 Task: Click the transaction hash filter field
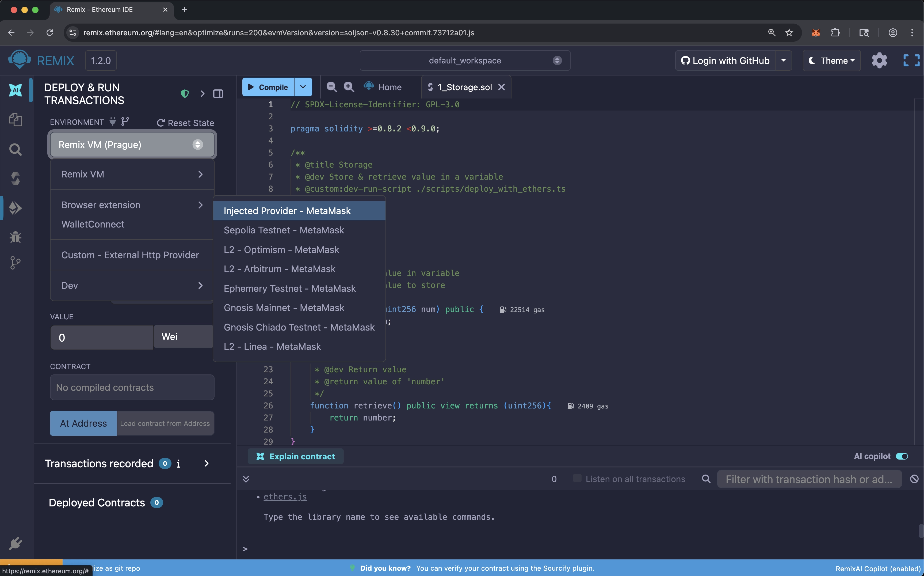click(809, 479)
